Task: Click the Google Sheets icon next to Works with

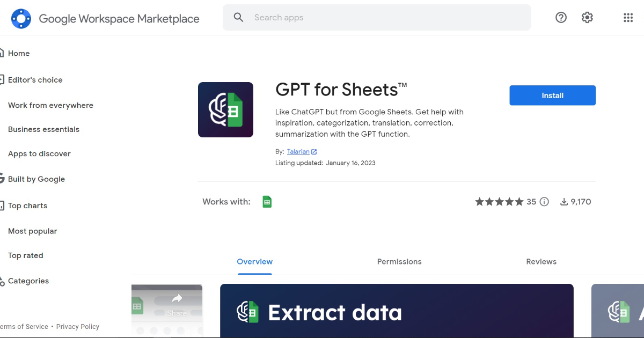Action: [267, 201]
